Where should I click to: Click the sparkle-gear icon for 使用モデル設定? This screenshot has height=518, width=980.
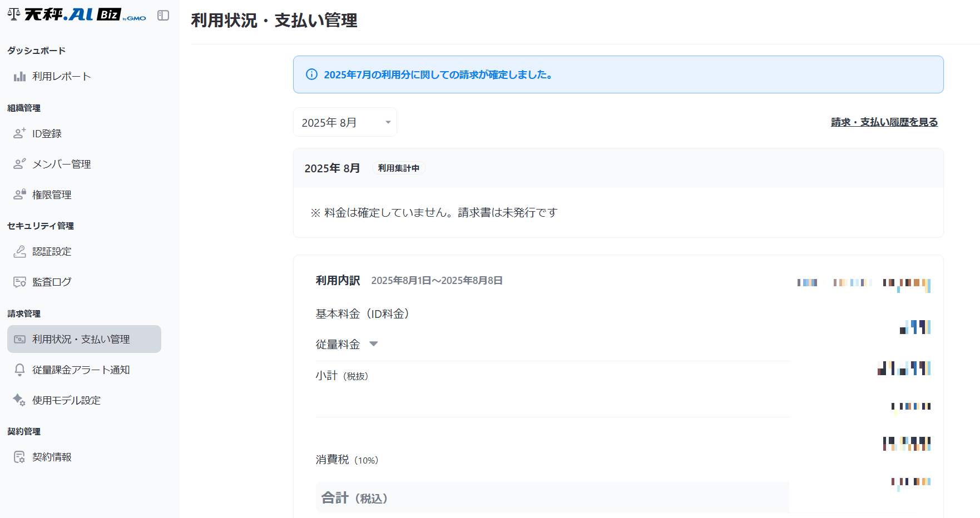(19, 400)
